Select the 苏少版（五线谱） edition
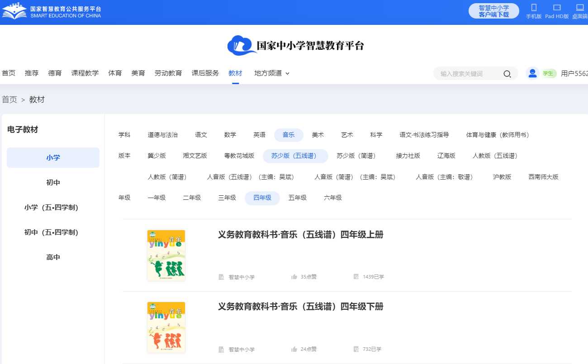The height and width of the screenshot is (364, 588). 295,156
